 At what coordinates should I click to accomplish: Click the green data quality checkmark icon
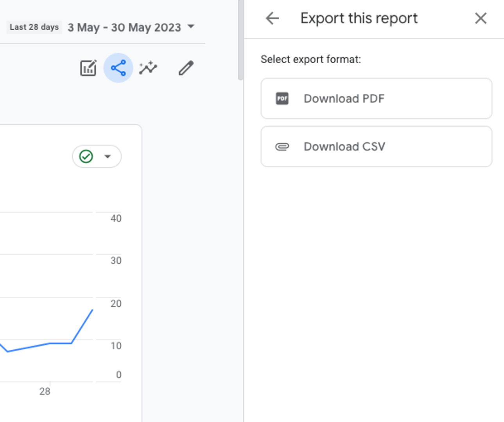(87, 156)
